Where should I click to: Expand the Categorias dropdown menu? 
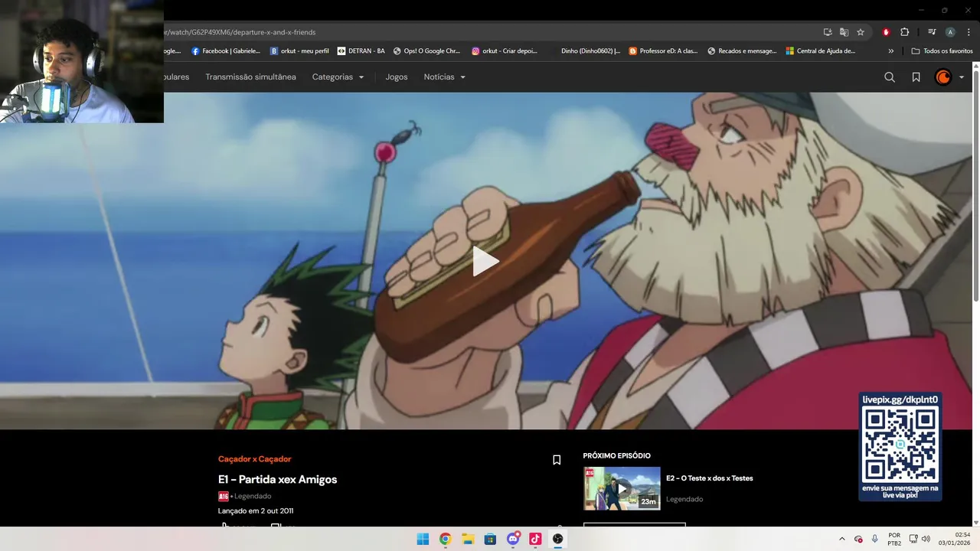(338, 77)
